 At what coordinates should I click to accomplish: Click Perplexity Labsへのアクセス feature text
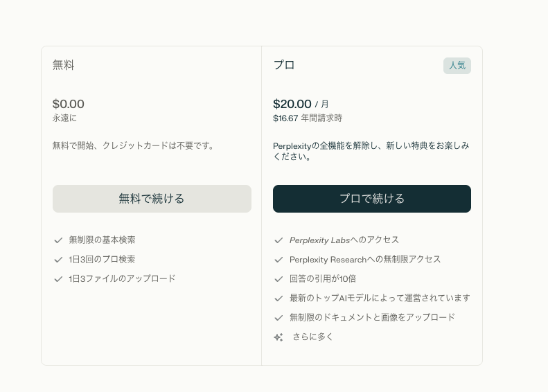[344, 240]
